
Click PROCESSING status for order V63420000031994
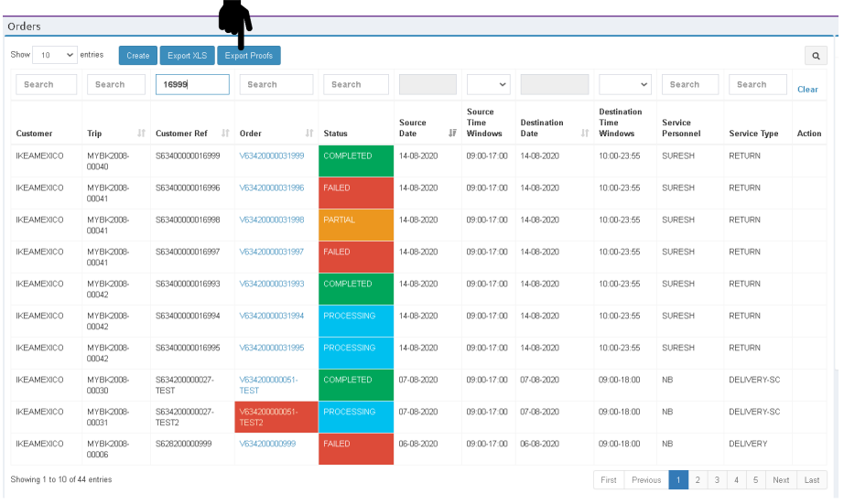coord(356,320)
